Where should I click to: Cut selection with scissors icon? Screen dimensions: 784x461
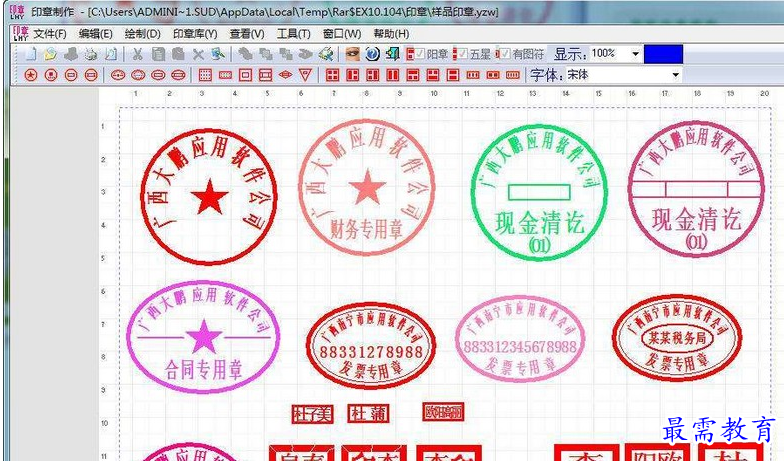pos(138,54)
